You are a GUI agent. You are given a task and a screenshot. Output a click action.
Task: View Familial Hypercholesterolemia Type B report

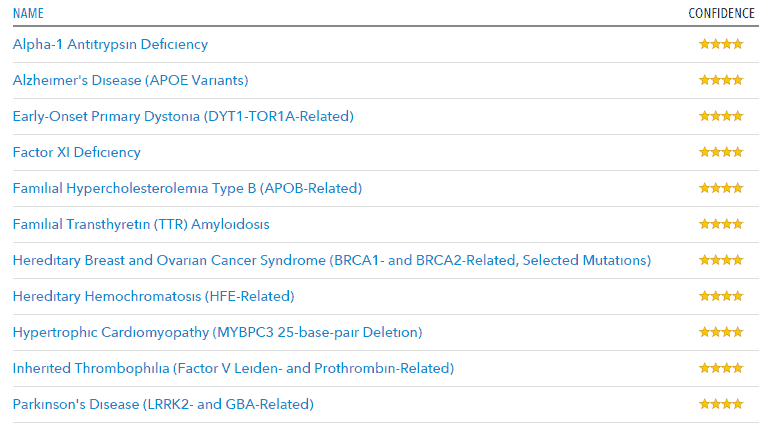(187, 188)
